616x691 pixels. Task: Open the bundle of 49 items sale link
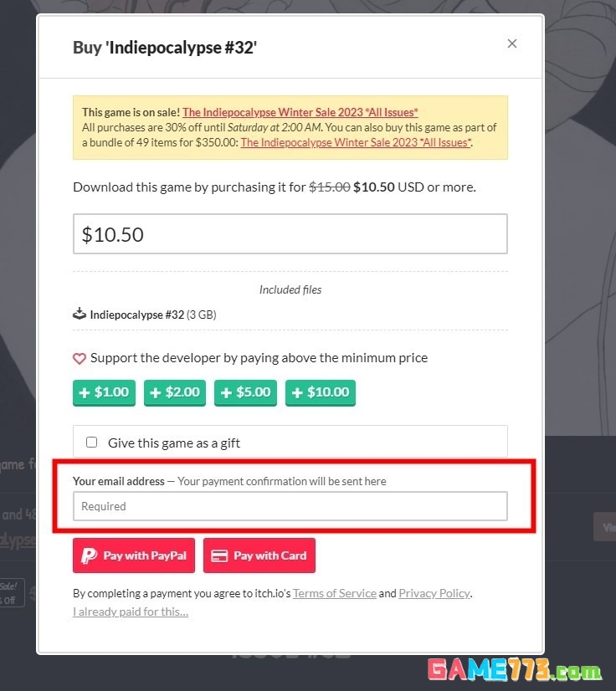(x=355, y=142)
